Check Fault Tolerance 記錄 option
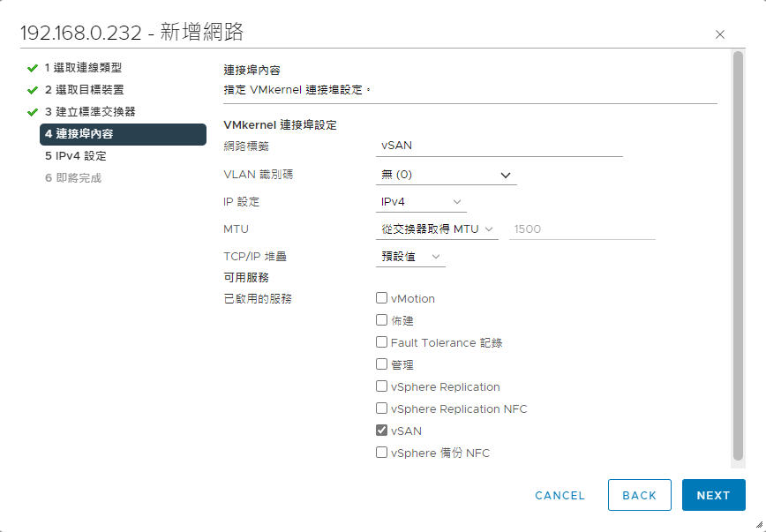The width and height of the screenshot is (766, 532). [x=382, y=342]
